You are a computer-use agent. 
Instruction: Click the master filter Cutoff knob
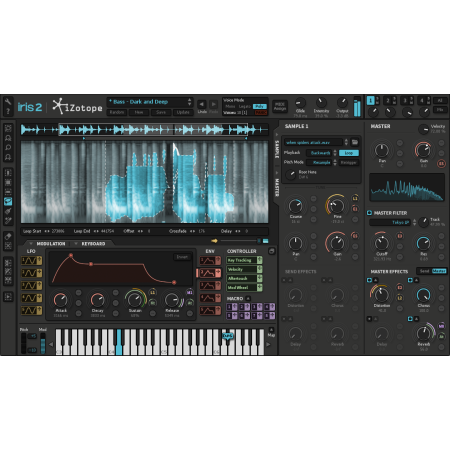pos(382,243)
